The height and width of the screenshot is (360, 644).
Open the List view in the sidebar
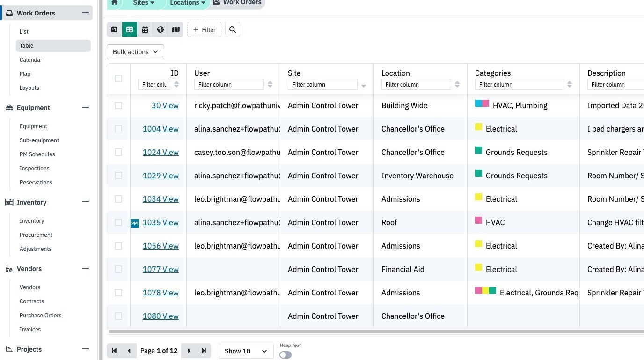pyautogui.click(x=24, y=32)
